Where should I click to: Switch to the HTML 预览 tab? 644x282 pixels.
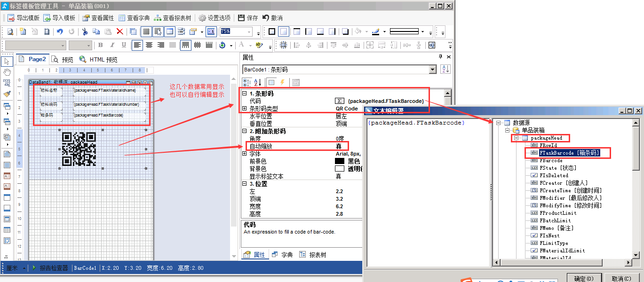[x=98, y=60]
